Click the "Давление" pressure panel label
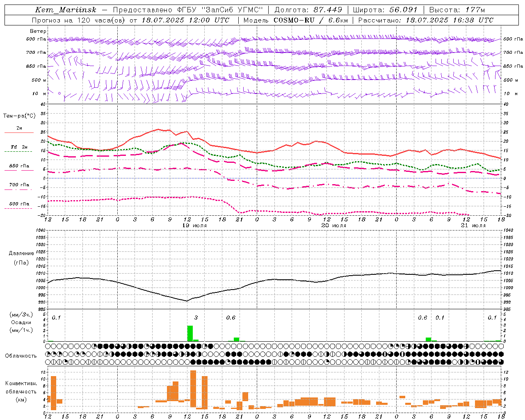This screenshot has height=420, width=525. pyautogui.click(x=21, y=253)
